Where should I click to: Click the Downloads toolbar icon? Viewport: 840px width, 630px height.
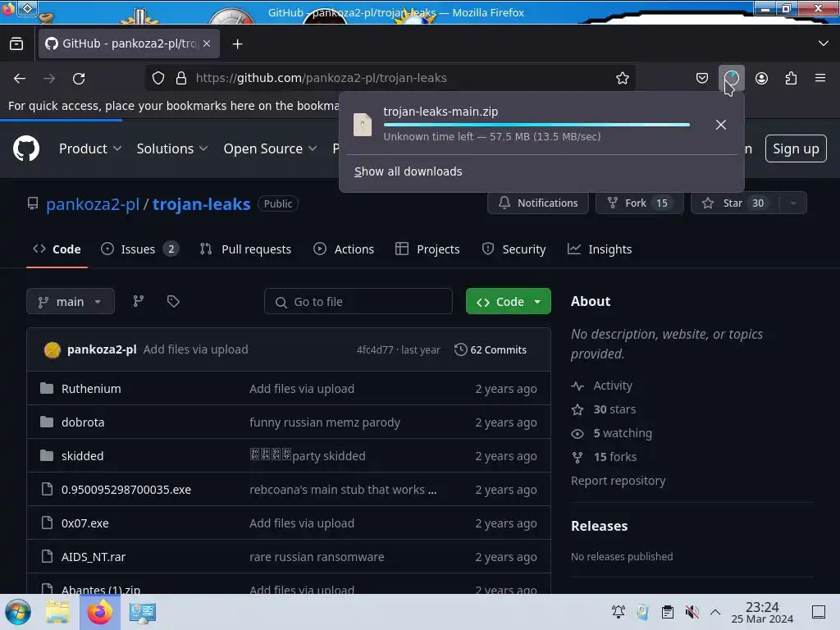click(731, 78)
